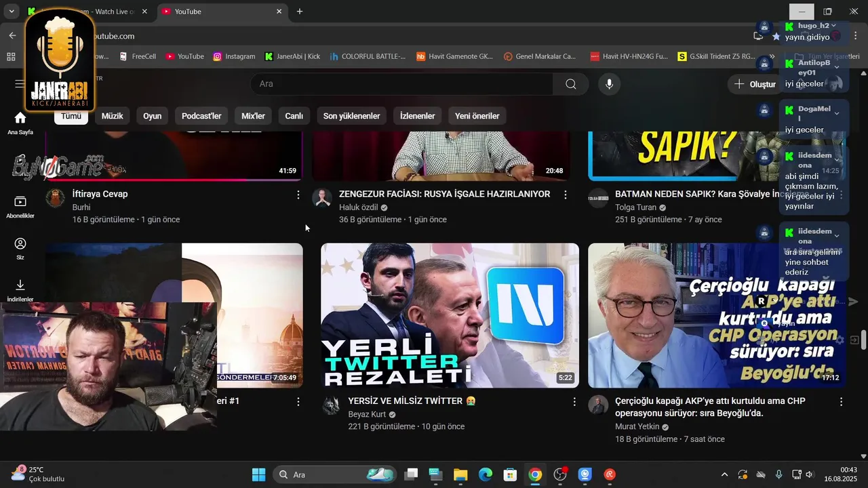Open the tab search dropdown arrow
Screen dimensions: 868x488
tap(12, 12)
